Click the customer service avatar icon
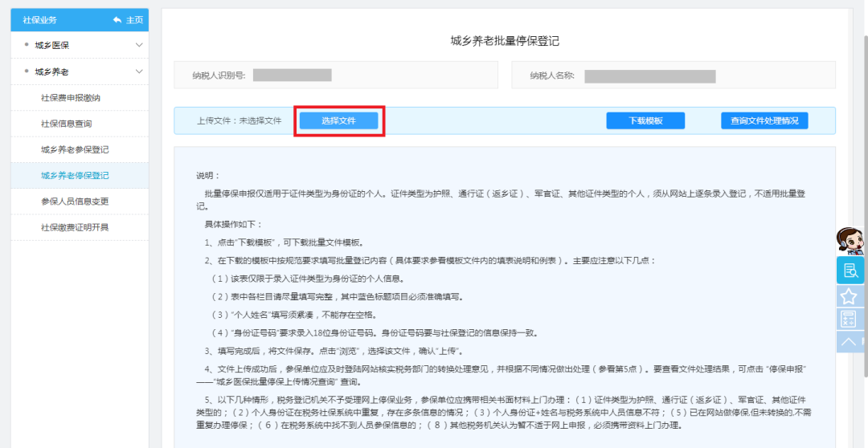This screenshot has height=448, width=868. [850, 240]
